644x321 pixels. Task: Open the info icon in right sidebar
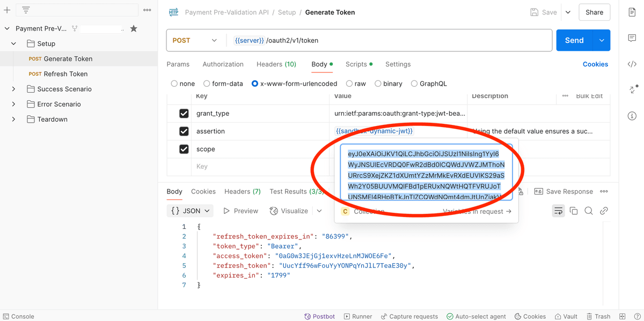click(x=632, y=116)
